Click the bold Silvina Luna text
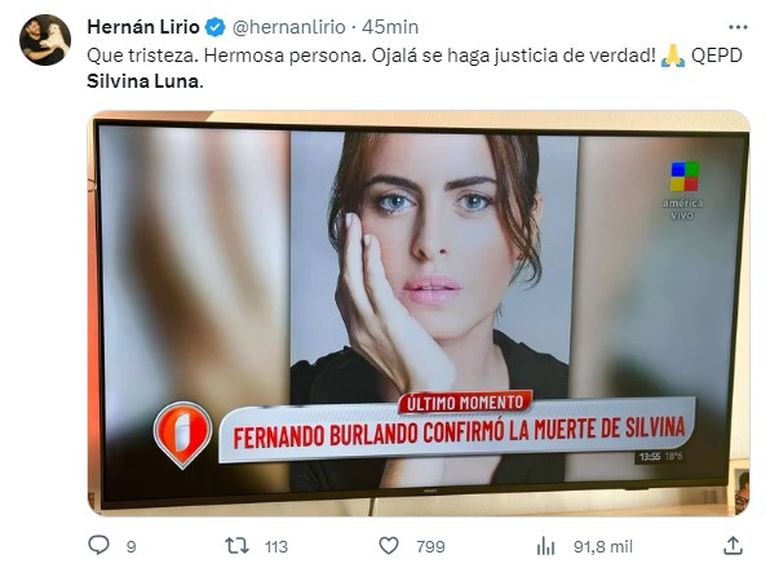The width and height of the screenshot is (770, 568). (x=143, y=81)
